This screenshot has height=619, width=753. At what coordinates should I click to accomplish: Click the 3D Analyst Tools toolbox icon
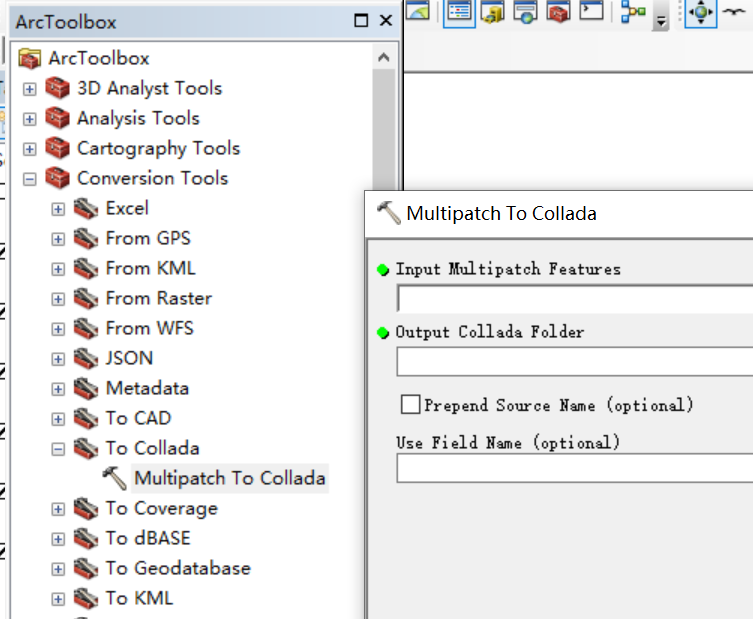[58, 88]
